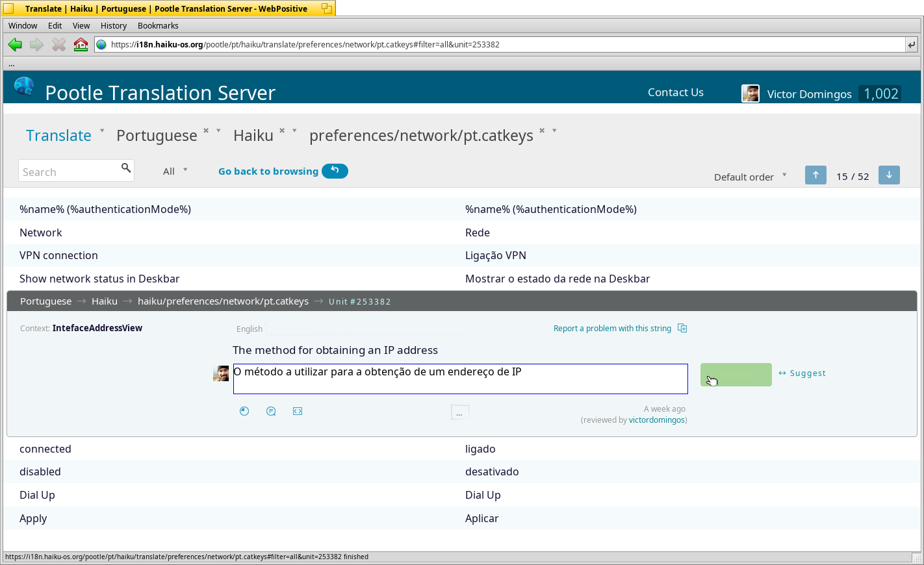Open the %name% (%authenticationMode%) unit row
Viewport: 924px width, 565px height.
click(462, 209)
